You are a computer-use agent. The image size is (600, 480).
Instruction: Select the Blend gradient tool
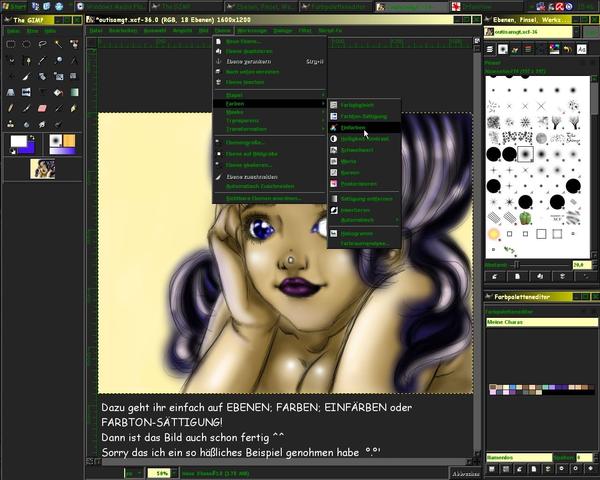point(74,92)
